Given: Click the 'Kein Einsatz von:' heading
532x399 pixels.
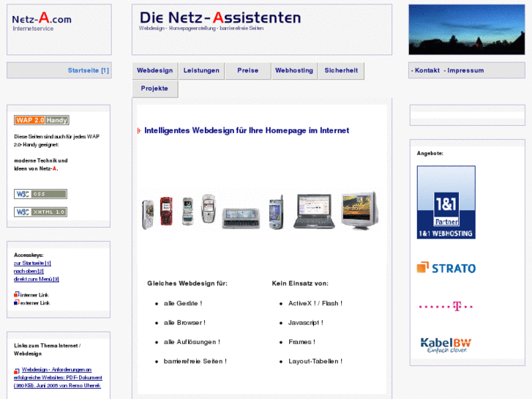Looking at the screenshot, I should 300,283.
